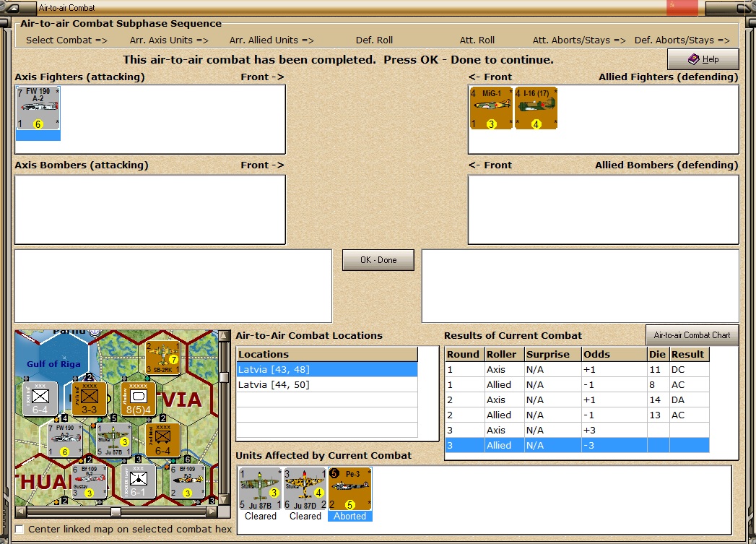Click the grey 6-4 infantry counter on map
The image size is (756, 544).
[x=40, y=399]
